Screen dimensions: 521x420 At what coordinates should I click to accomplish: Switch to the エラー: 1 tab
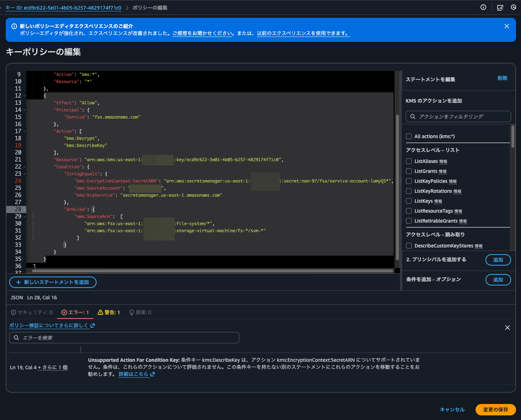tap(75, 312)
